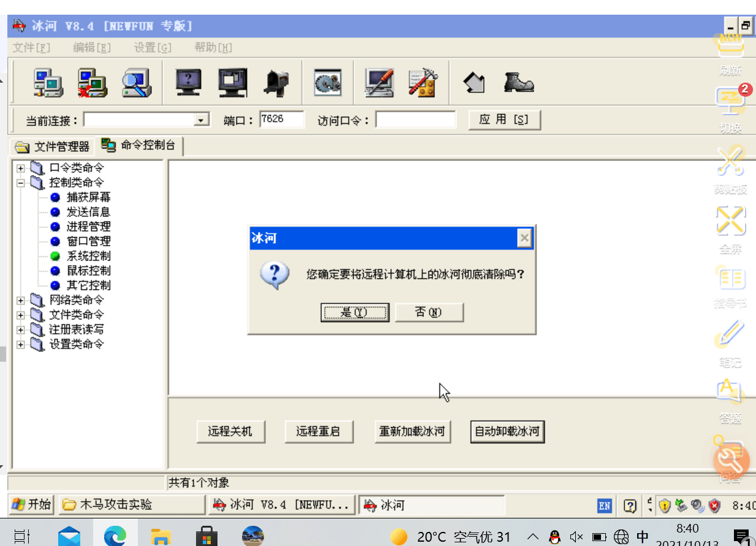Open 木马攻击实验 taskbar folder item

tap(131, 505)
